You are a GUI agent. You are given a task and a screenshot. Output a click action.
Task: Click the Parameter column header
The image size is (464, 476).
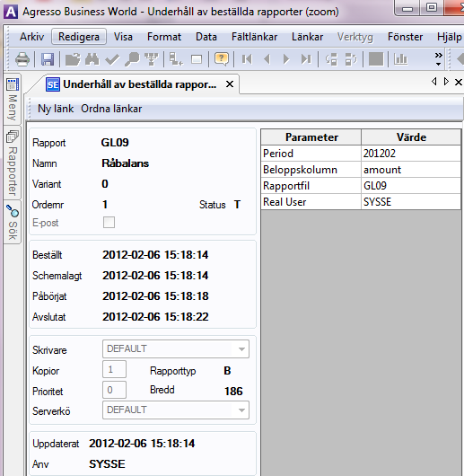(x=311, y=137)
